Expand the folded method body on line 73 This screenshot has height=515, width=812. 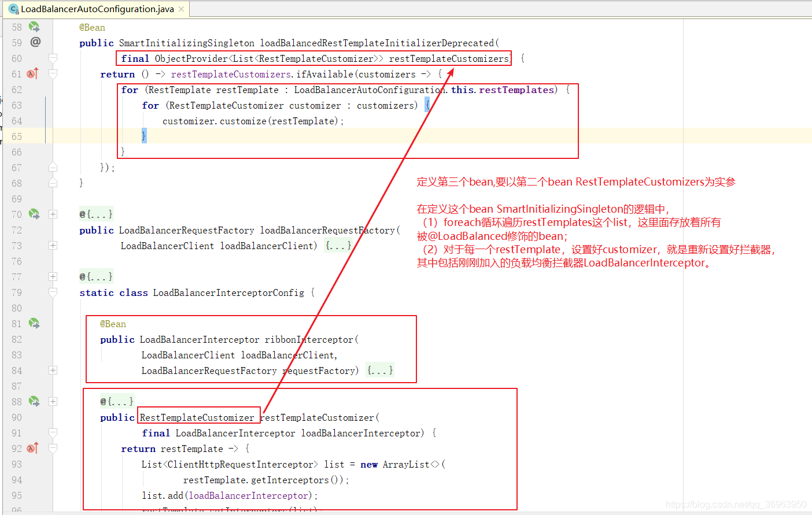pos(53,245)
